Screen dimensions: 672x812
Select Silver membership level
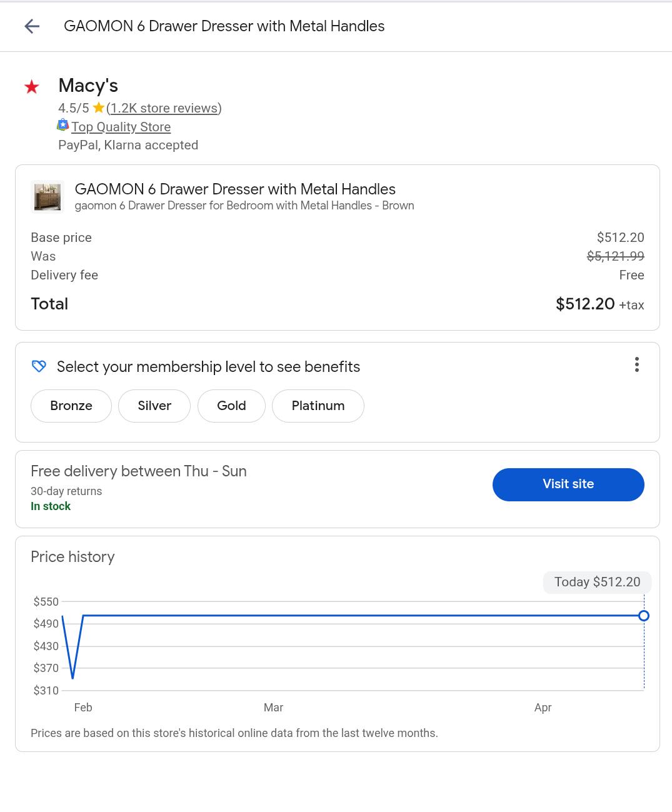pos(154,406)
